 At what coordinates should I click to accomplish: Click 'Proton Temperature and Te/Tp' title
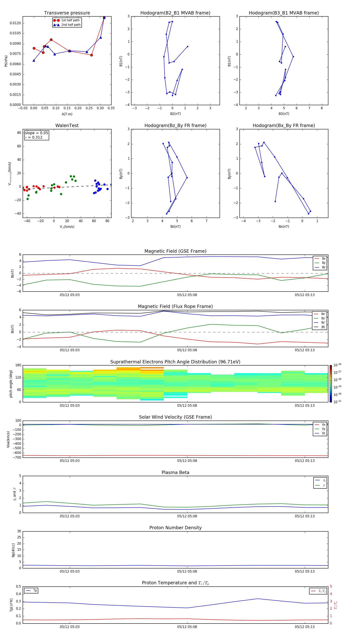pyautogui.click(x=175, y=583)
